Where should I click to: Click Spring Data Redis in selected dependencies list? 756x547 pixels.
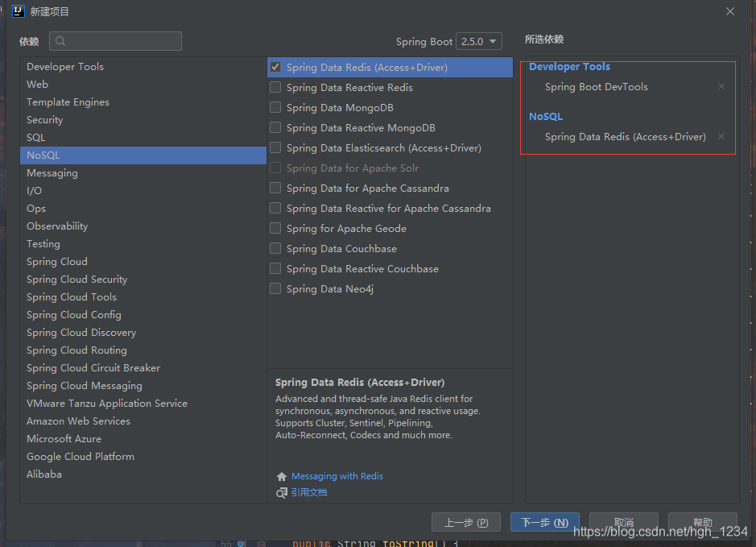pos(626,137)
